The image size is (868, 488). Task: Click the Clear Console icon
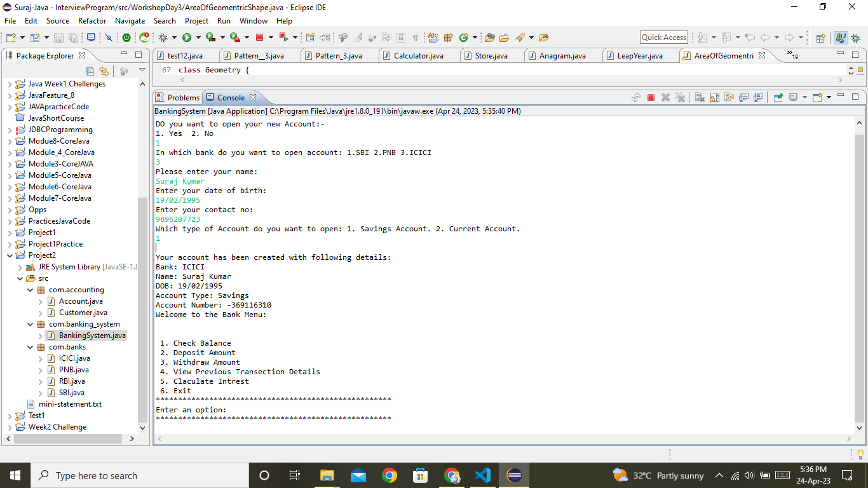pos(700,97)
